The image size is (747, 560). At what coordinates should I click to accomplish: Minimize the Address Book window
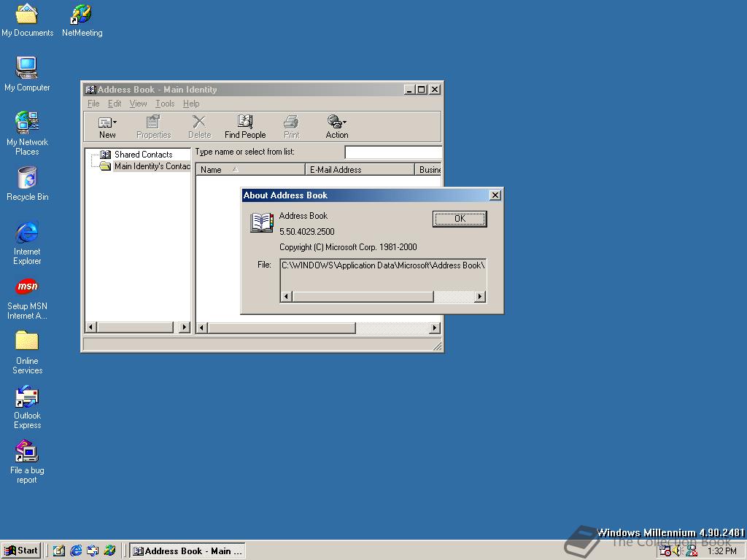[x=409, y=90]
